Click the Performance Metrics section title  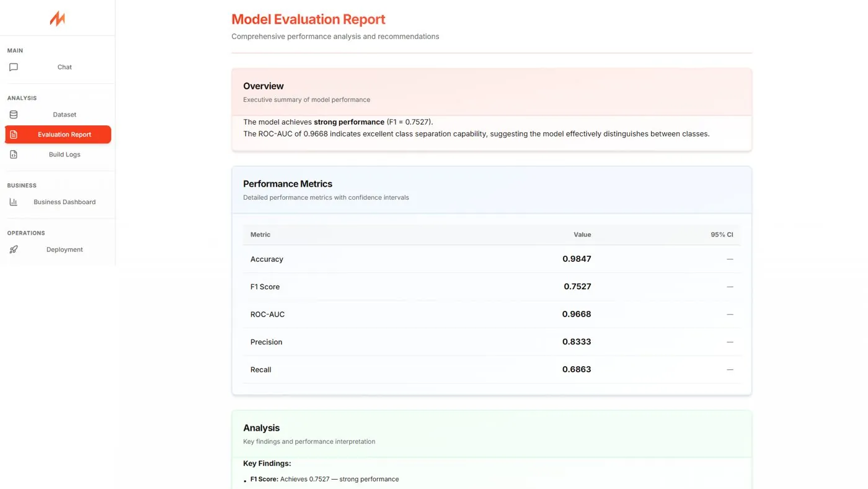pos(288,184)
